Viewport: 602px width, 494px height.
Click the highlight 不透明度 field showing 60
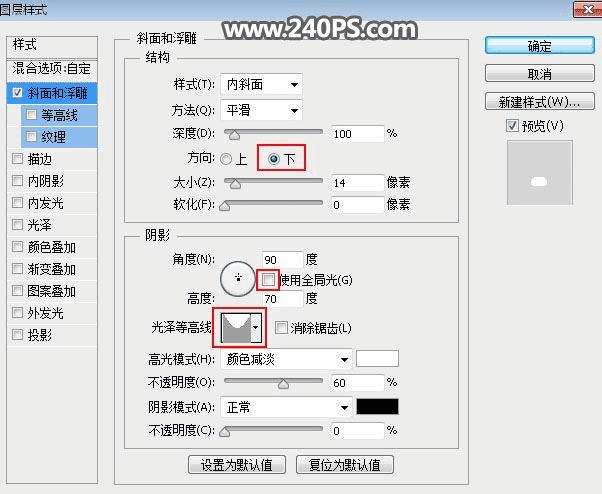click(x=357, y=383)
